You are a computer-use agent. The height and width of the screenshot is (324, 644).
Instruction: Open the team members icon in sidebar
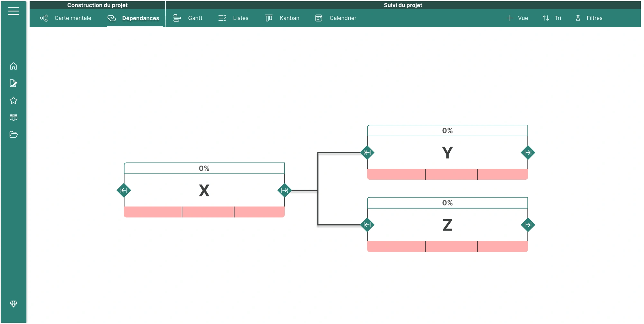[14, 117]
